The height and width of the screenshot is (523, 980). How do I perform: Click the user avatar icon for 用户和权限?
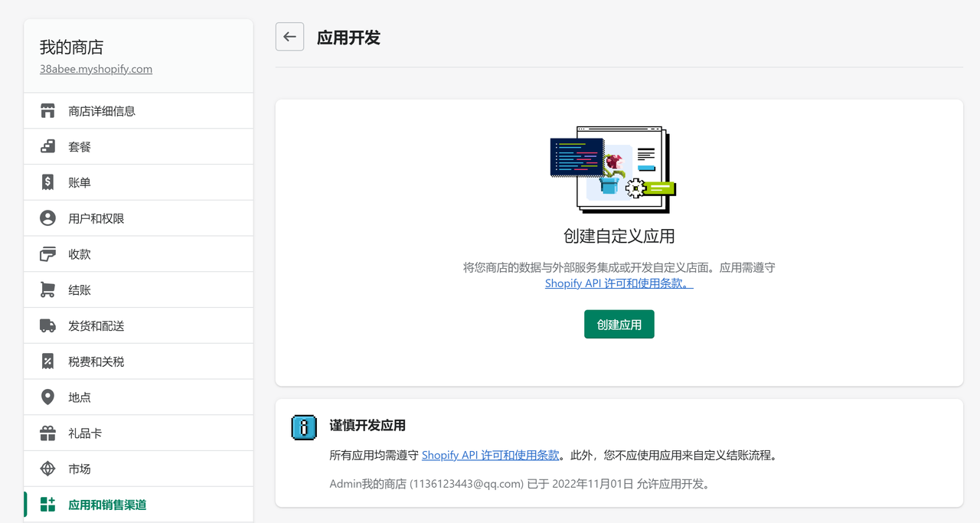point(47,218)
